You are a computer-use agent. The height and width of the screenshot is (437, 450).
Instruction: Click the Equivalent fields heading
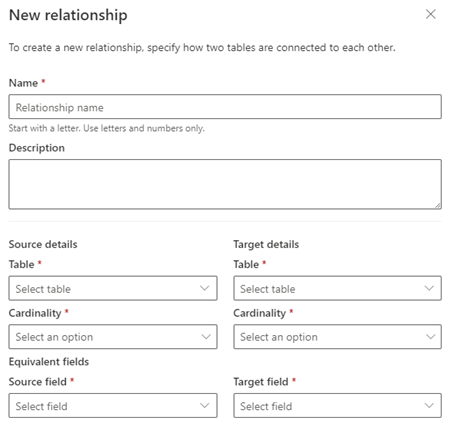coord(49,362)
